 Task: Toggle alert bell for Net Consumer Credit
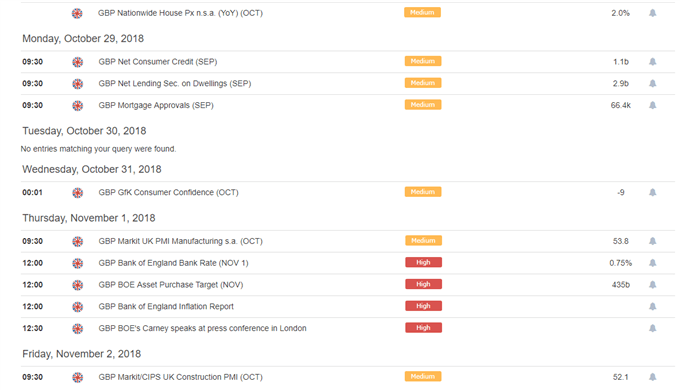(x=652, y=62)
